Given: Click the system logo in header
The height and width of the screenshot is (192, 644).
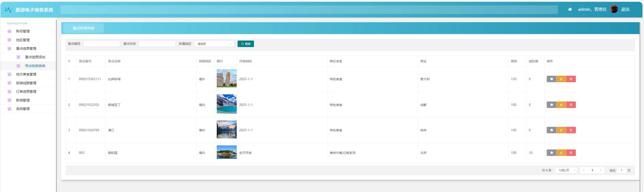Looking at the screenshot, I should [8, 10].
